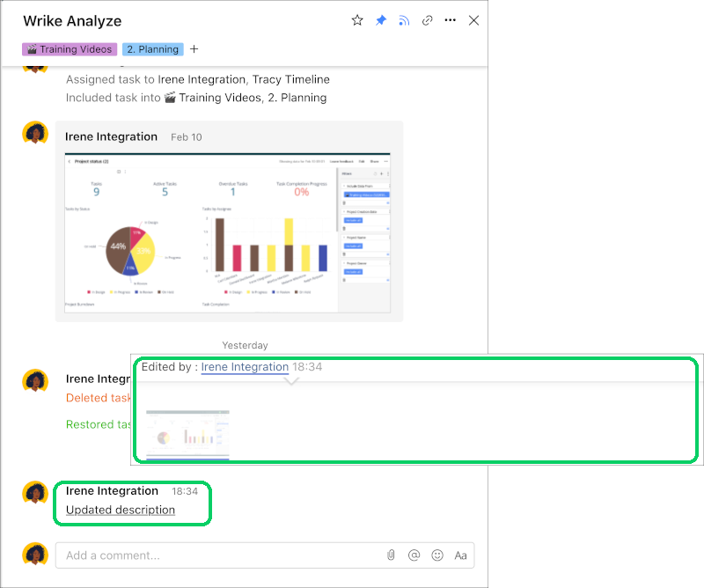The height and width of the screenshot is (588, 704).
Task: Click the Included task into Training Videos line
Action: tap(196, 98)
